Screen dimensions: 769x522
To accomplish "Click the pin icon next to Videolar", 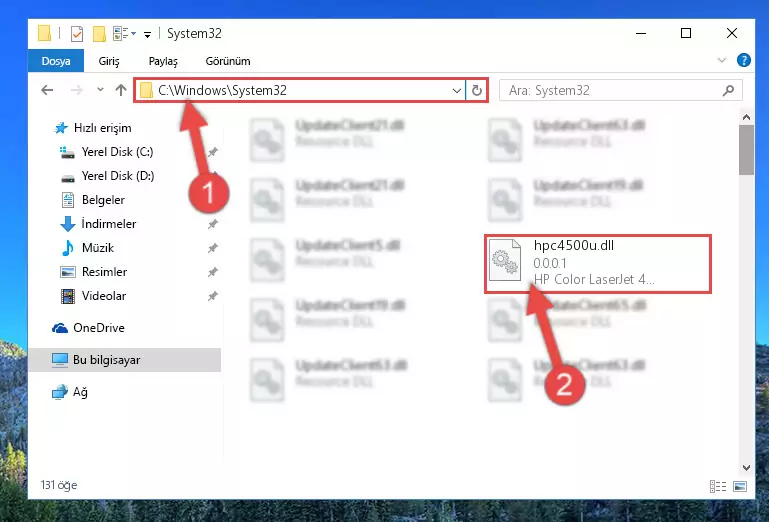I will [212, 296].
